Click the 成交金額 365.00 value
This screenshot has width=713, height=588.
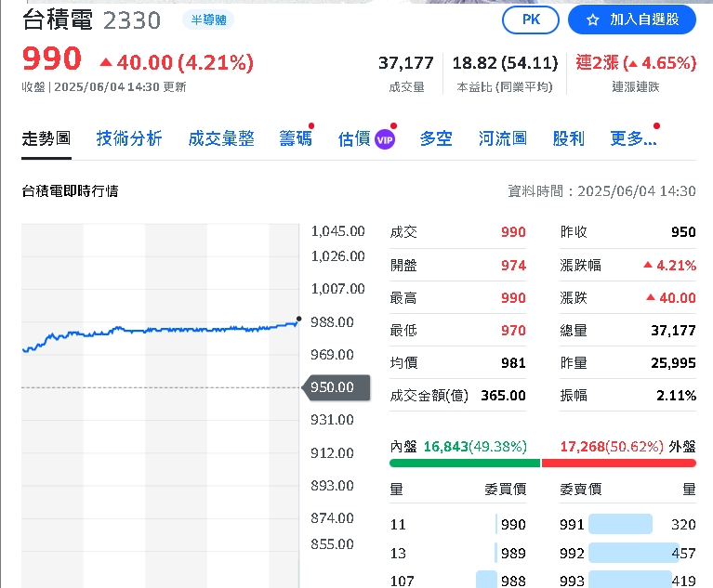[x=503, y=396]
